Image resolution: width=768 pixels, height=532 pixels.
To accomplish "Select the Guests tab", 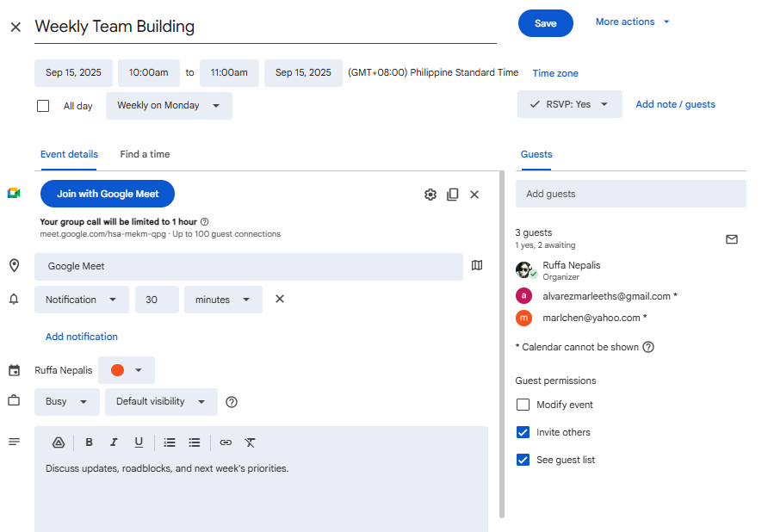I will coord(536,154).
